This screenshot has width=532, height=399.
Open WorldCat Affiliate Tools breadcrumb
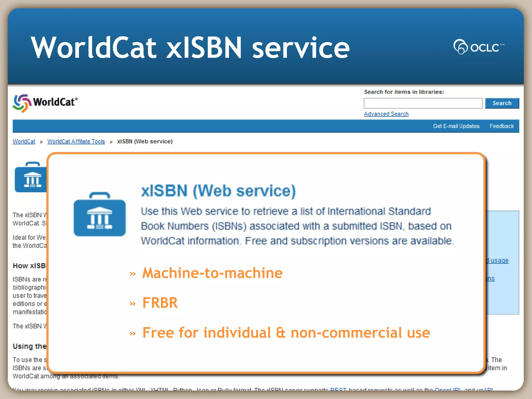[76, 141]
